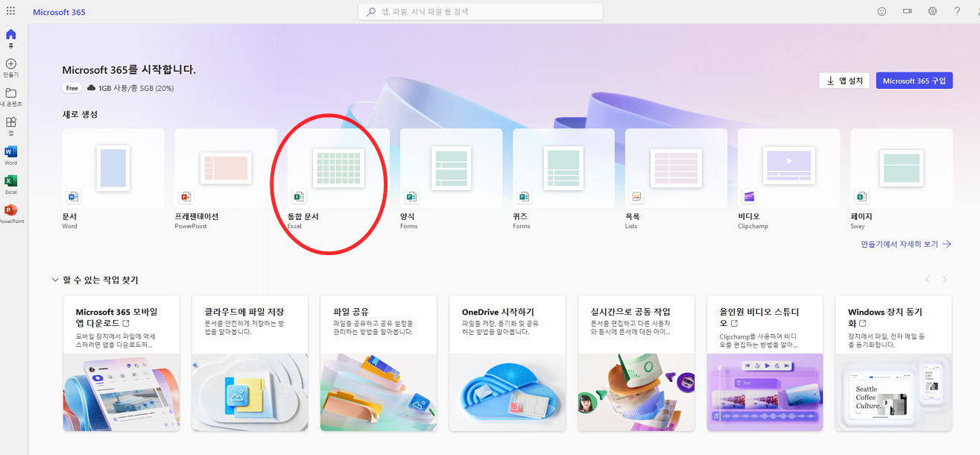Click Clipchamp badge on 비디오 card
Viewport: 980px width, 455px height.
pos(749,197)
